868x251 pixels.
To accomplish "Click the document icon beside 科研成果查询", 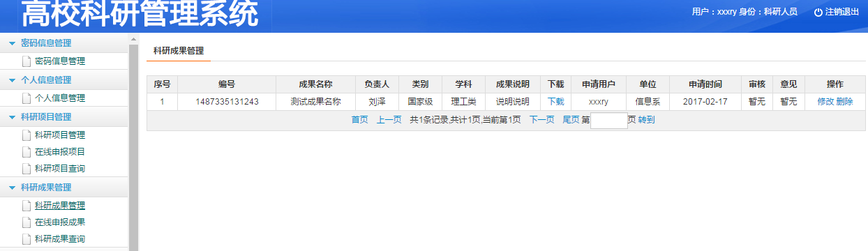I will coord(27,239).
